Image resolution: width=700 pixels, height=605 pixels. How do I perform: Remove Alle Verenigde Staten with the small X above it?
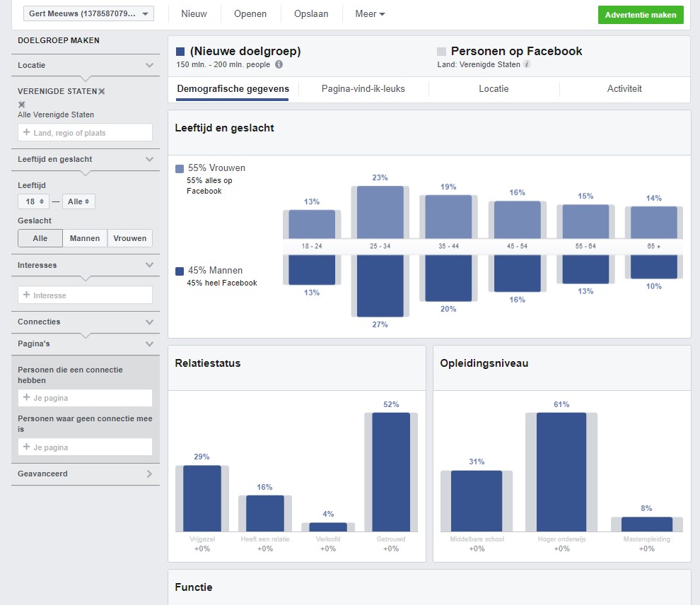[21, 105]
